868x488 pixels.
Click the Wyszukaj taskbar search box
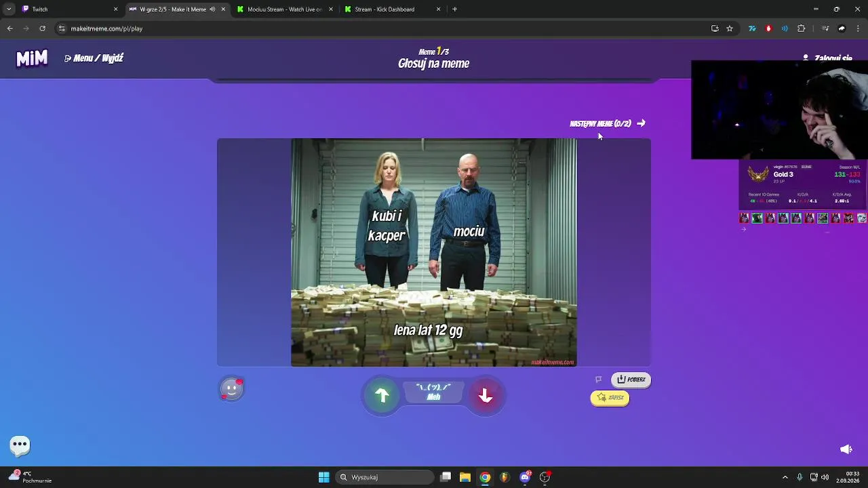point(385,477)
